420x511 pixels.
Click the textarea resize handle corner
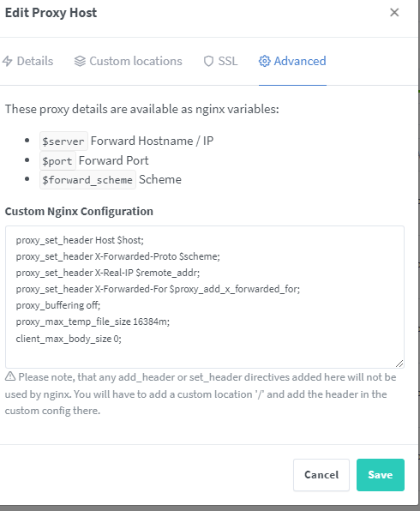click(399, 364)
